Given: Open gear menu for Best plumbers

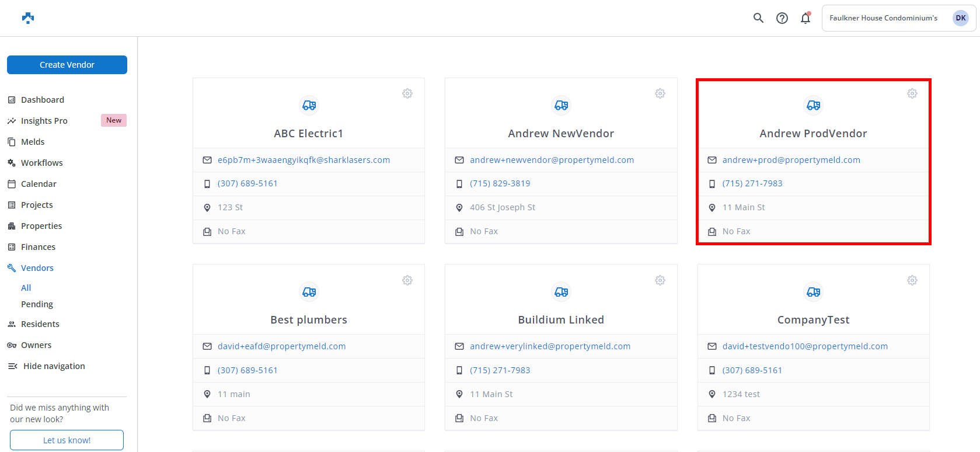Looking at the screenshot, I should pos(407,280).
